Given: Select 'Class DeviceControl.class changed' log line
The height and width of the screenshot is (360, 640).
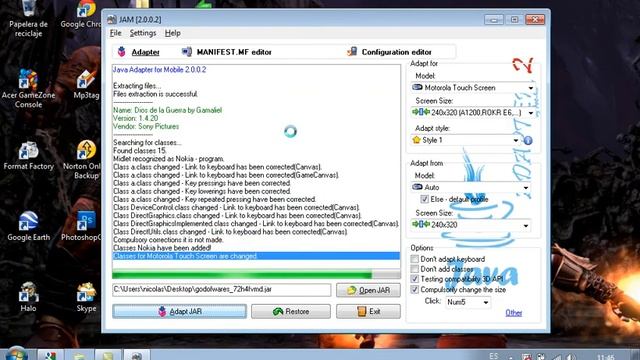Looking at the screenshot, I should 236,207.
